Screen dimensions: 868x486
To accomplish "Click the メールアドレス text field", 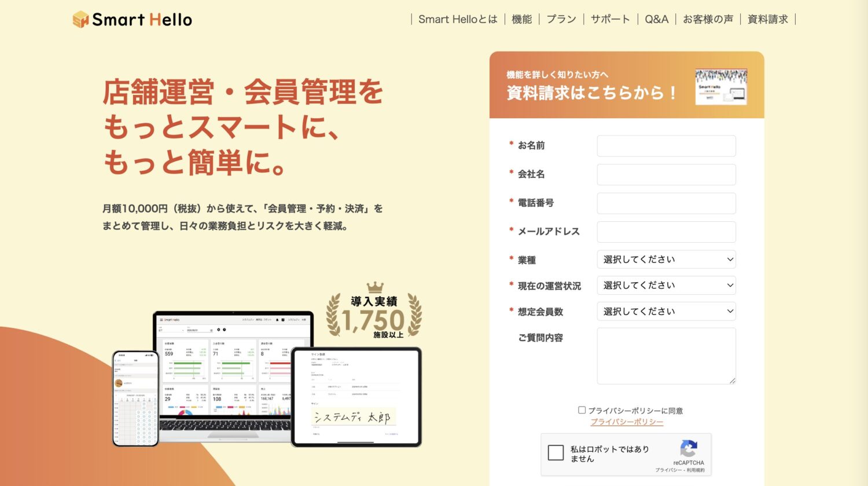I will pyautogui.click(x=666, y=232).
